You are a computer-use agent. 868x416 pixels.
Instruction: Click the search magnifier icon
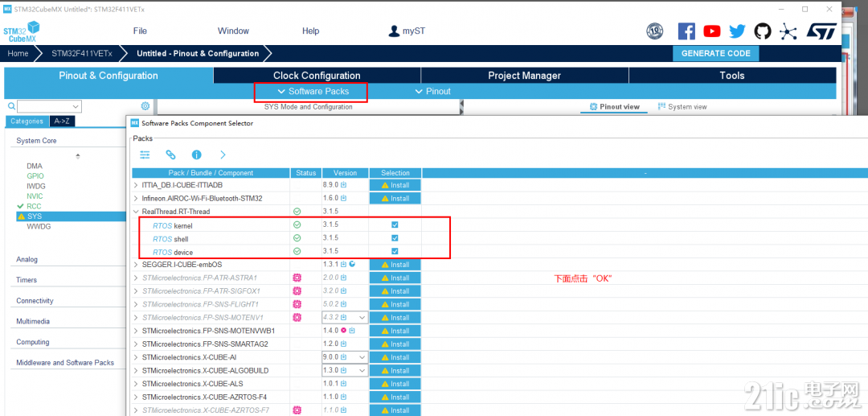(x=11, y=105)
